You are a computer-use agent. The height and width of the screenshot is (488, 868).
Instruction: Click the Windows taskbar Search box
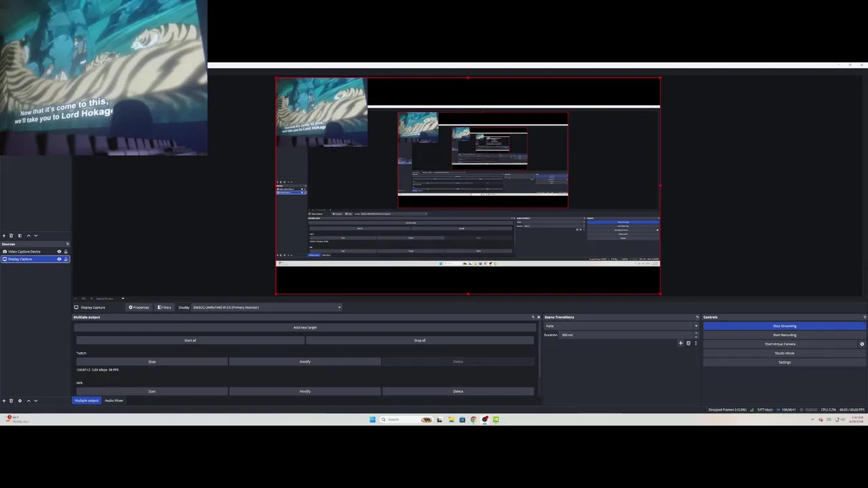click(405, 420)
